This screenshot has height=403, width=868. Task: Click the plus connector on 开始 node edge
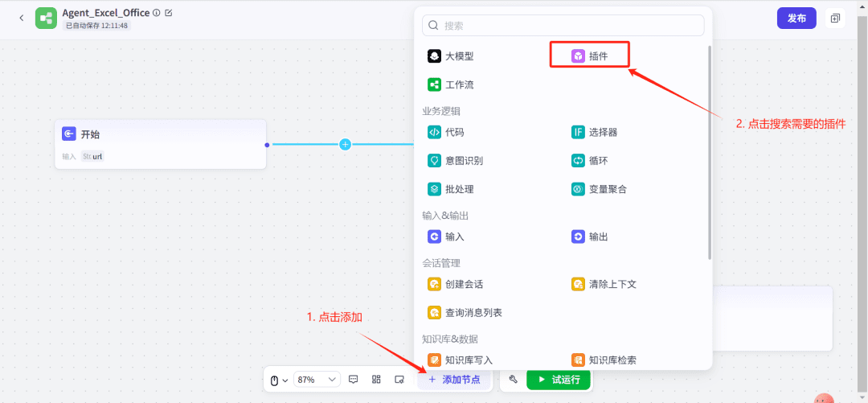click(x=345, y=145)
